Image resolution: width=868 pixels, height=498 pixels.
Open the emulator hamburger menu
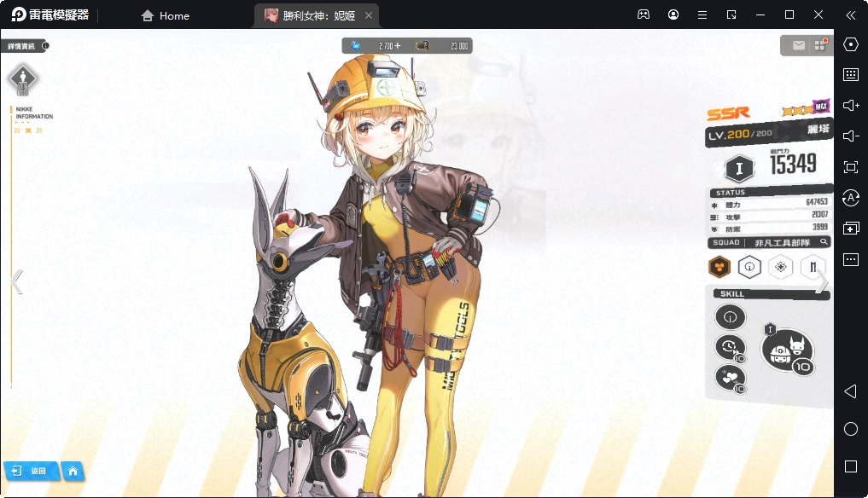702,15
